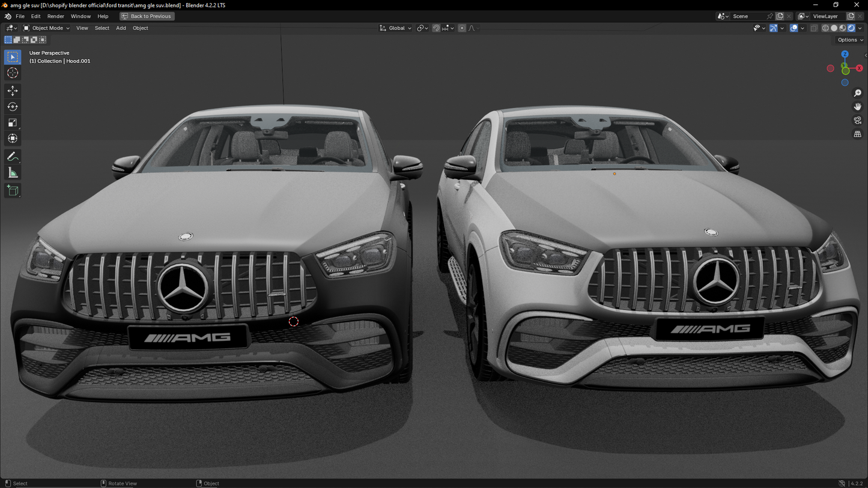Click the Z axis on the navigation gizmo
This screenshot has width=868, height=488.
845,54
